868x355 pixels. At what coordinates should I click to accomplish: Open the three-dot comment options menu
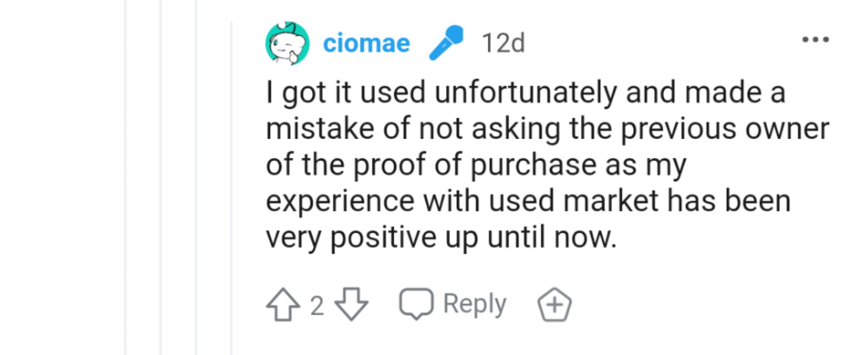(815, 40)
